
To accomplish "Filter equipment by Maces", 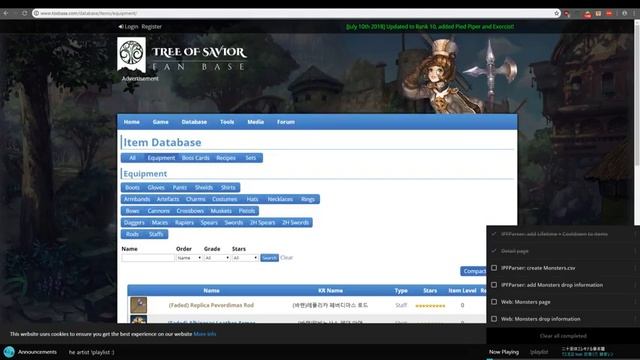I will click(x=160, y=222).
